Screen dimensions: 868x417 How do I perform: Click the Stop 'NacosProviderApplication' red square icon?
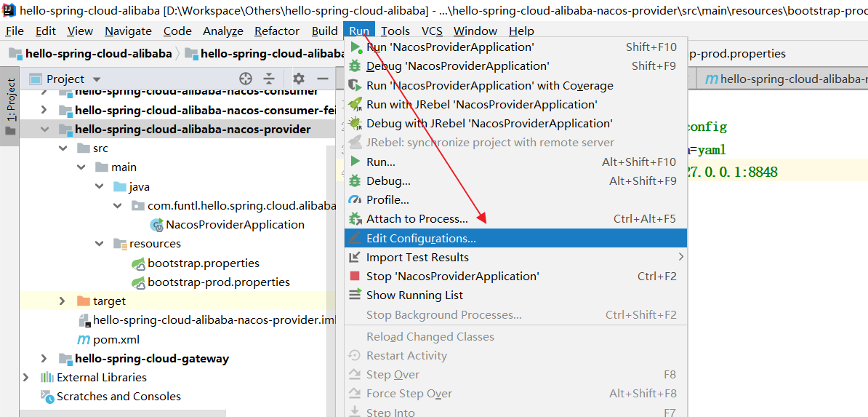pos(355,276)
